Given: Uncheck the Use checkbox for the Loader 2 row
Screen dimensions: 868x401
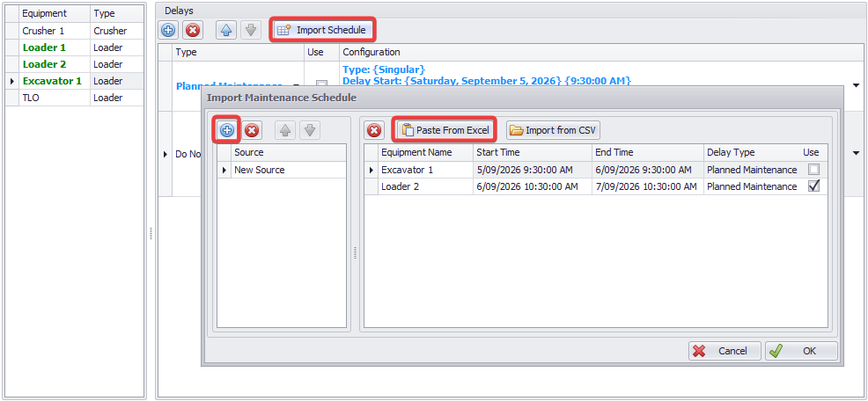Looking at the screenshot, I should pyautogui.click(x=813, y=186).
